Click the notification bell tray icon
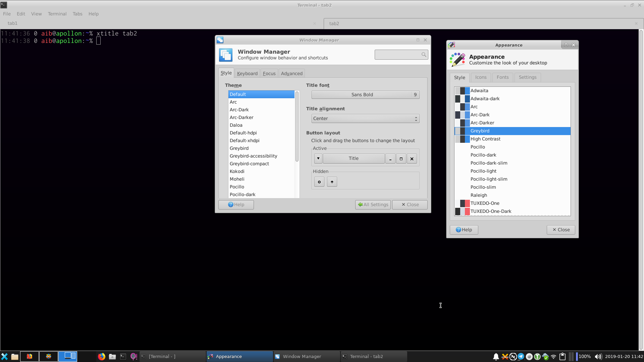Viewport: 644px width, 362px height. coord(496,356)
